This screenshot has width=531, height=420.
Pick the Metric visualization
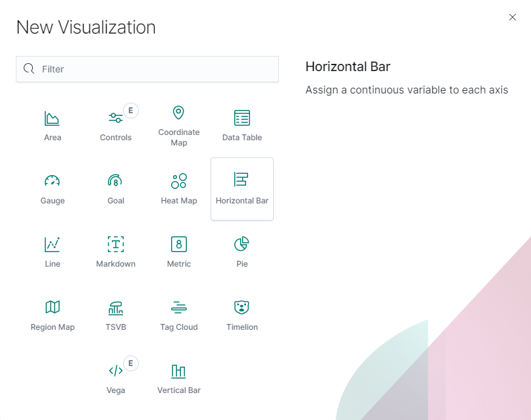click(179, 252)
